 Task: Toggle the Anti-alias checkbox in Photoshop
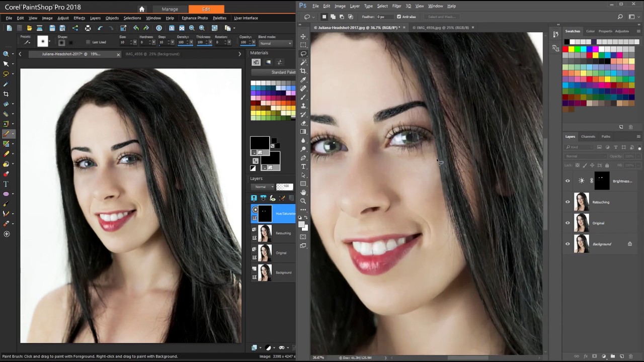pos(399,17)
